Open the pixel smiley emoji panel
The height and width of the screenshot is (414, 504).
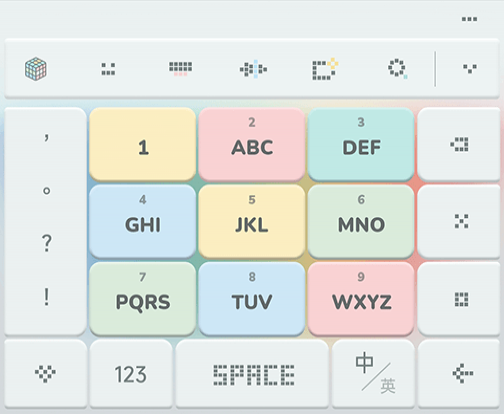(x=108, y=69)
